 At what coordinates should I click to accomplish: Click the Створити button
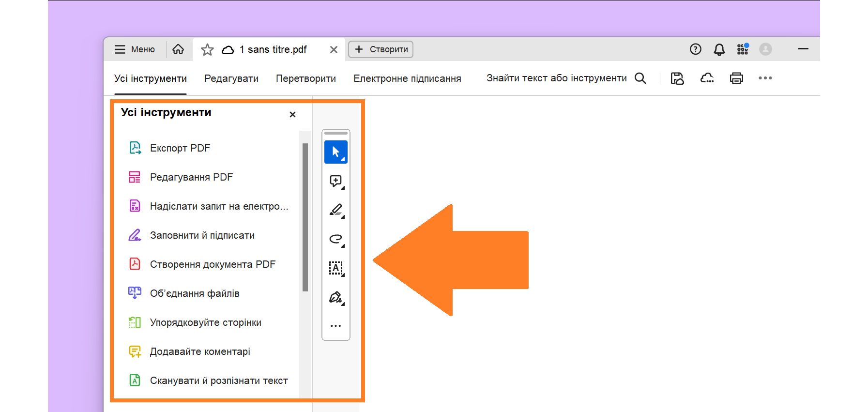[381, 49]
